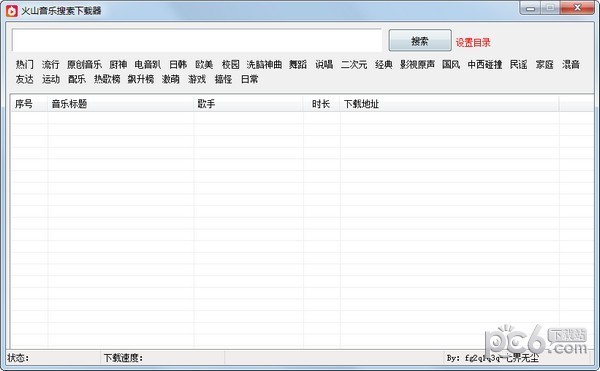600x371 pixels.
Task: Choose the 原创音乐 category
Action: coord(84,64)
